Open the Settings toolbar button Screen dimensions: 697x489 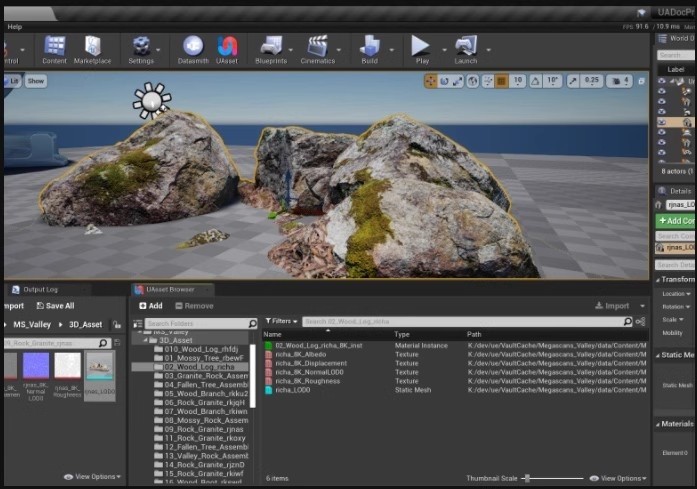coord(141,50)
